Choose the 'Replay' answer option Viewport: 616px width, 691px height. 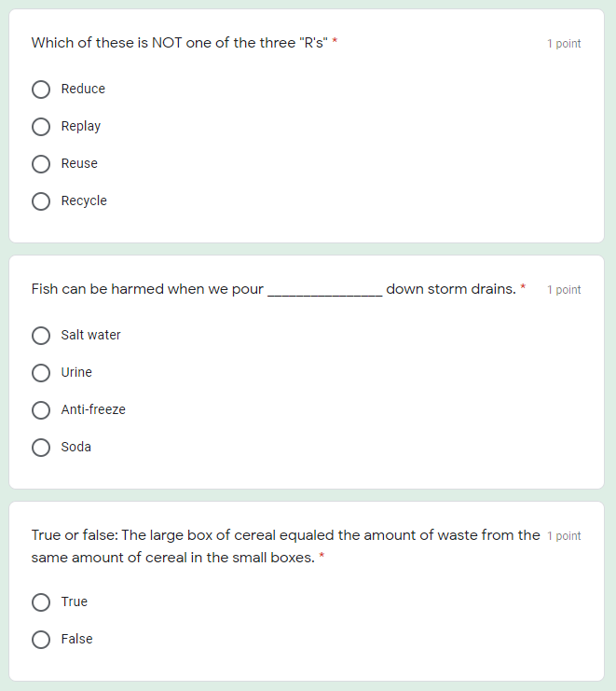coord(41,127)
